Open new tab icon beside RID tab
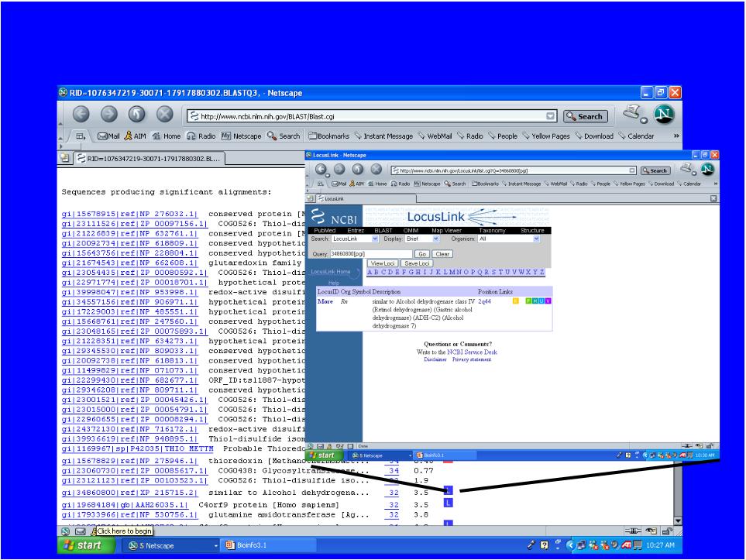 (65, 158)
